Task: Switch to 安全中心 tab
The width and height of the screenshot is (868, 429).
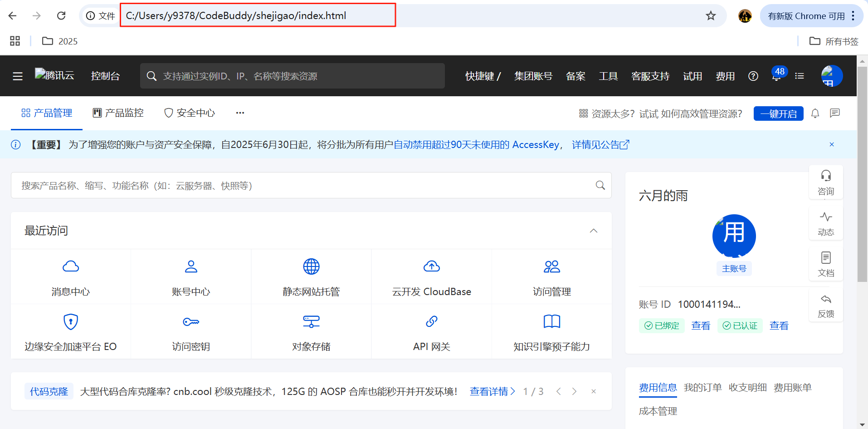Action: pyautogui.click(x=190, y=113)
